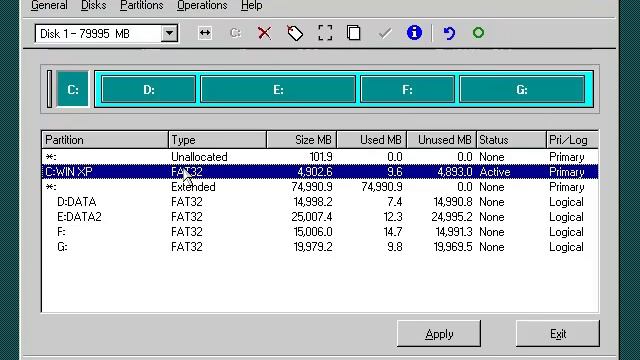
Task: Click the Exit button
Action: point(558,333)
